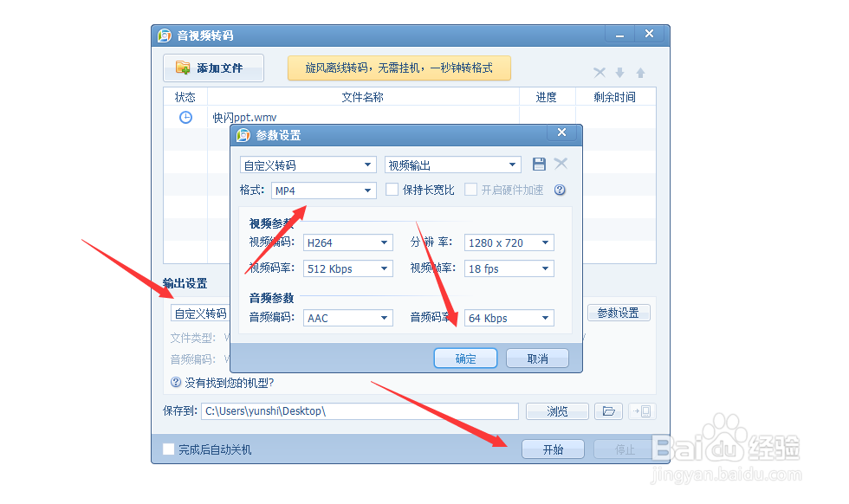This screenshot has width=849, height=504.
Task: Delete preset using the X icon beside save
Action: [x=561, y=163]
